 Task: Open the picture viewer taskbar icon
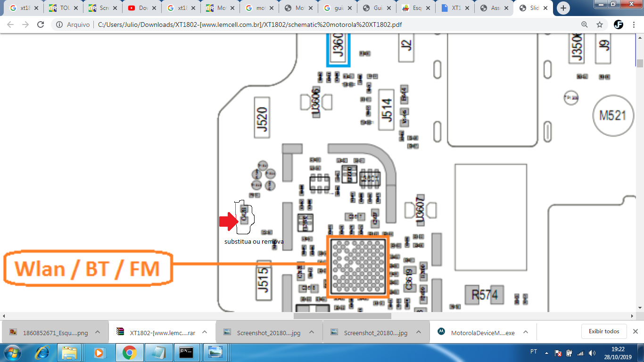coord(215,352)
